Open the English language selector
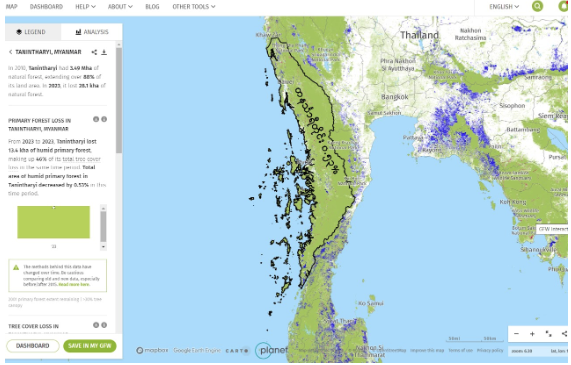Viewport: 571px width, 365px height. pyautogui.click(x=504, y=7)
